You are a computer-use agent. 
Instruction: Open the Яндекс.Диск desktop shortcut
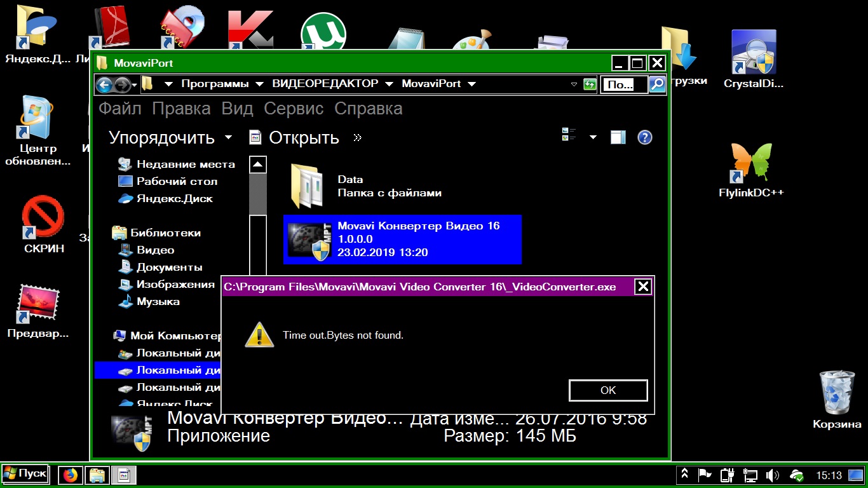click(37, 35)
